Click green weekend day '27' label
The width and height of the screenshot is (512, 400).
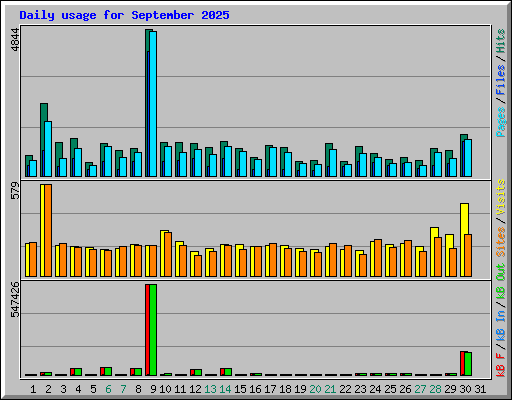tap(420, 389)
